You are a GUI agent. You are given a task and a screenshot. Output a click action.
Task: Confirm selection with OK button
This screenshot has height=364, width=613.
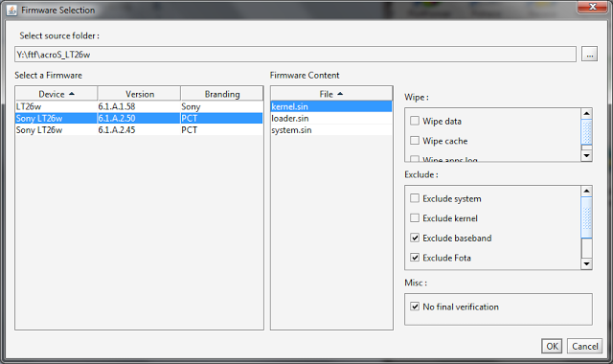(x=552, y=346)
